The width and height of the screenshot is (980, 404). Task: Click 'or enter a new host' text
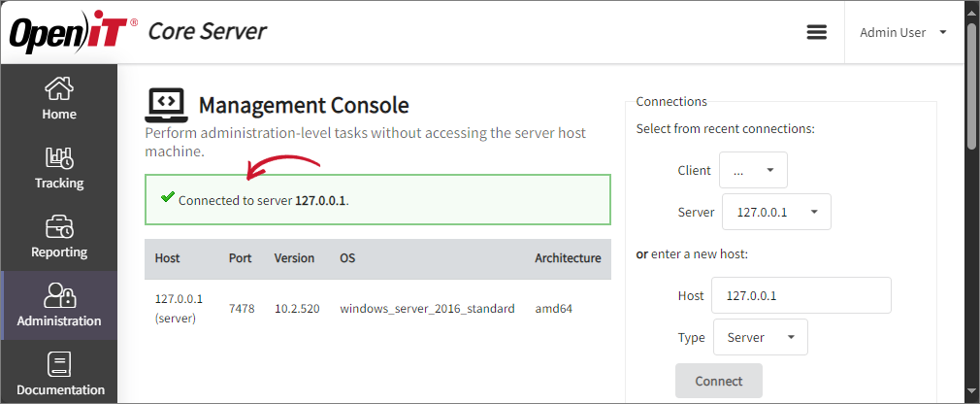(692, 254)
